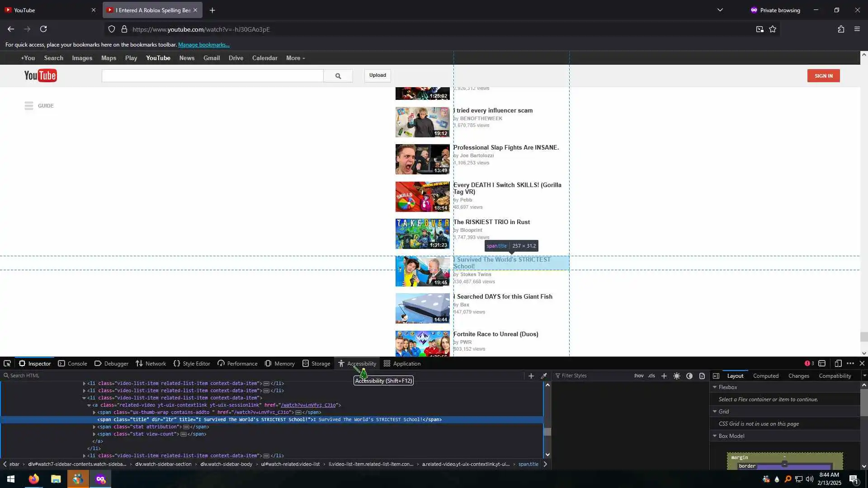Toggle light color scheme simulation
The width and height of the screenshot is (868, 488).
(677, 376)
